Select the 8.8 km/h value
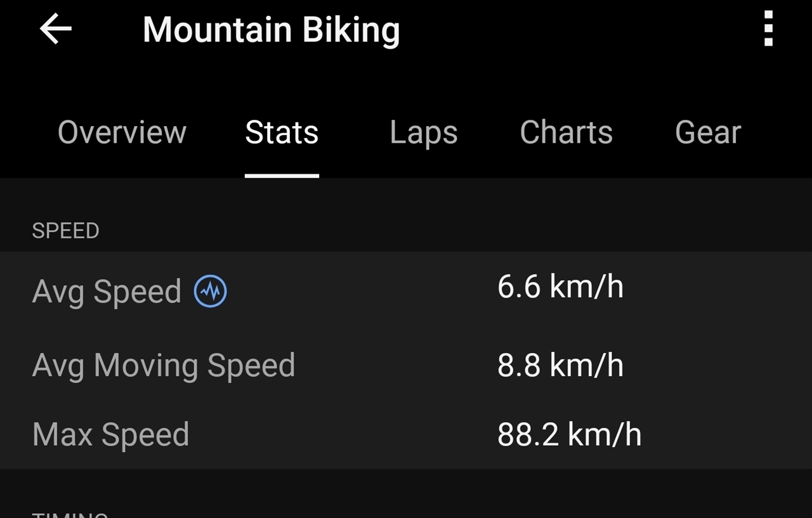The image size is (812, 518). tap(560, 366)
